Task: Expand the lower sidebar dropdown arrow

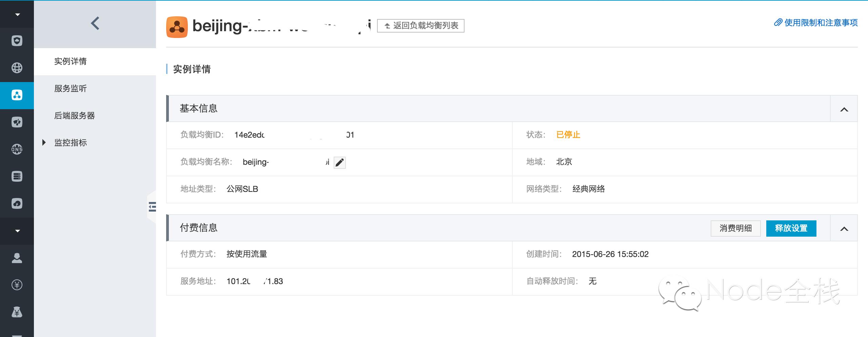Action: (x=17, y=231)
